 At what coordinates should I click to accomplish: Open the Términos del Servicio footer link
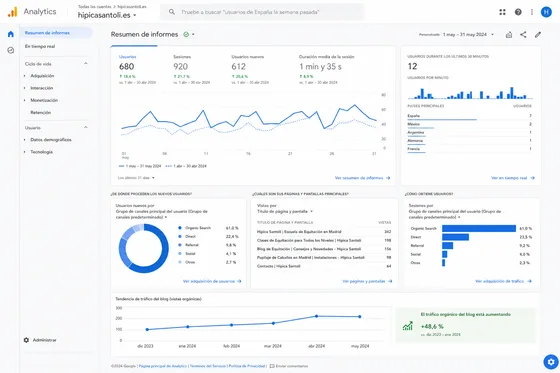208,366
